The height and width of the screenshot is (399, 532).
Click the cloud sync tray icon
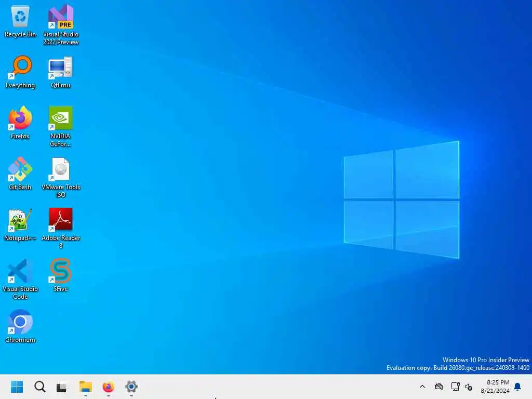tap(439, 387)
